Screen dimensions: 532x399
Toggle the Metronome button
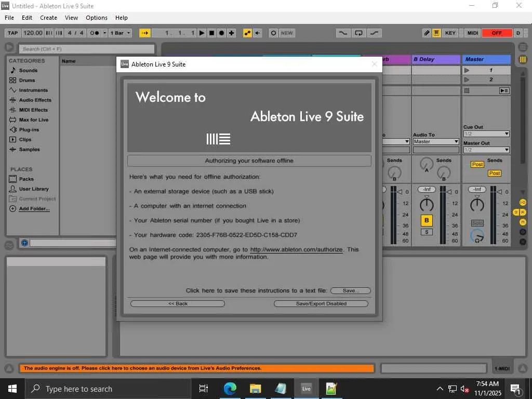(x=95, y=33)
